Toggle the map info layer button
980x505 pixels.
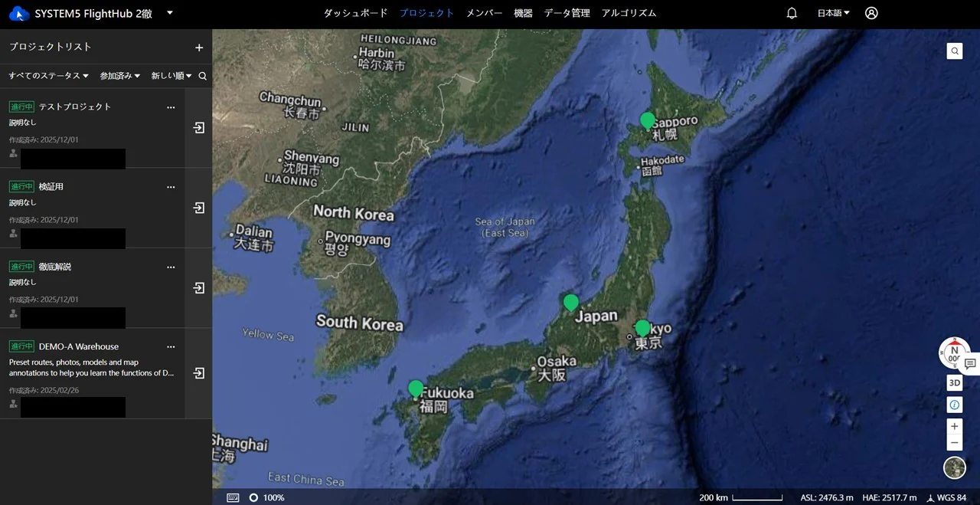(954, 405)
